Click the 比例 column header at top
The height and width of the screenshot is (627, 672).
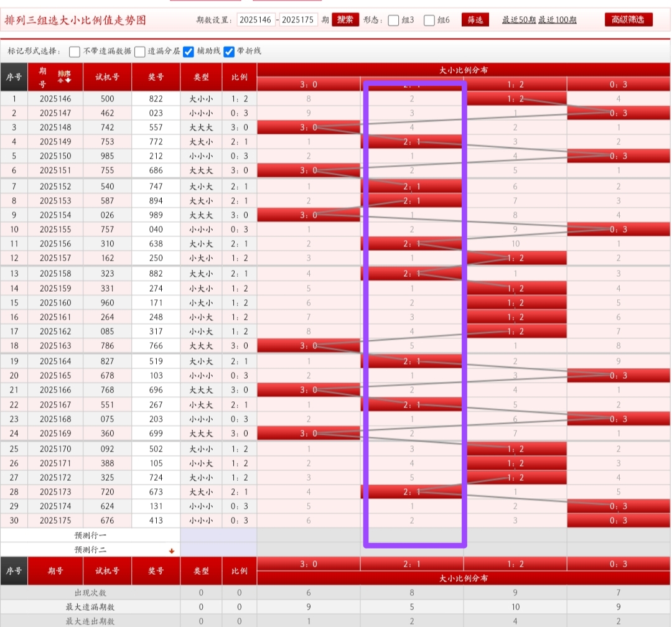point(239,77)
